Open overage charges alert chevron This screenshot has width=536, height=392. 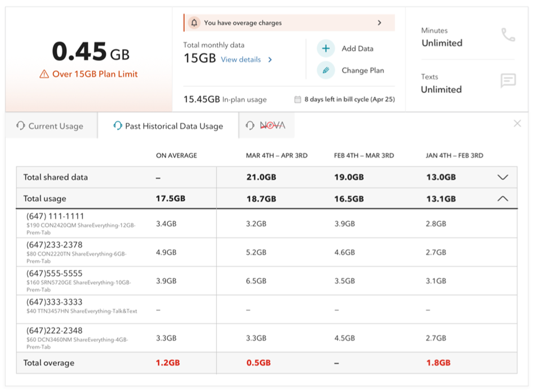(379, 23)
